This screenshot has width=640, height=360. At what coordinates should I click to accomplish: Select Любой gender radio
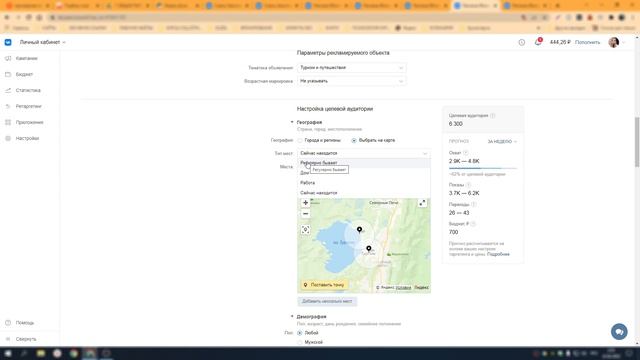(x=300, y=333)
